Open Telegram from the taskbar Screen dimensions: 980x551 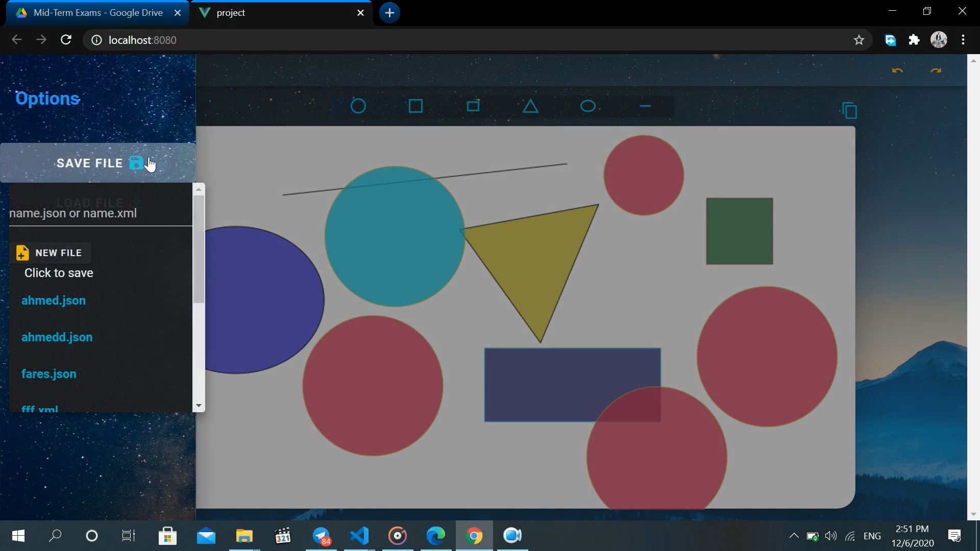pos(322,536)
